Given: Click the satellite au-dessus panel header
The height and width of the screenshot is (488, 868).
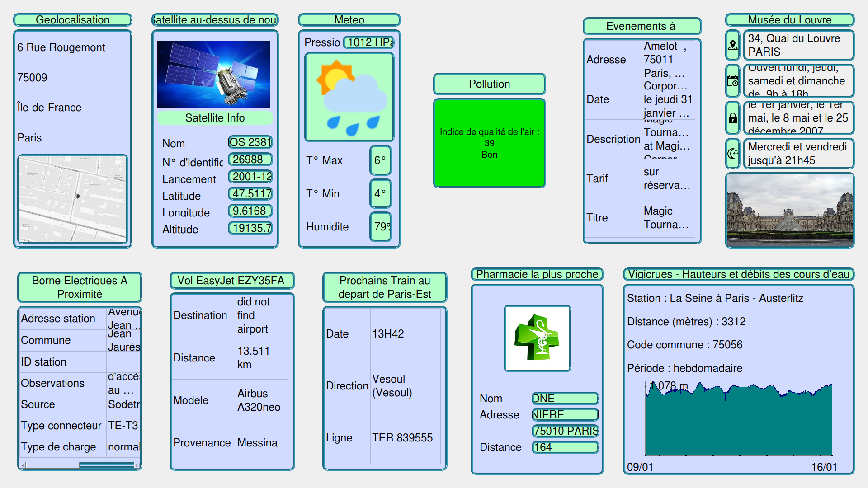Looking at the screenshot, I should tap(215, 20).
